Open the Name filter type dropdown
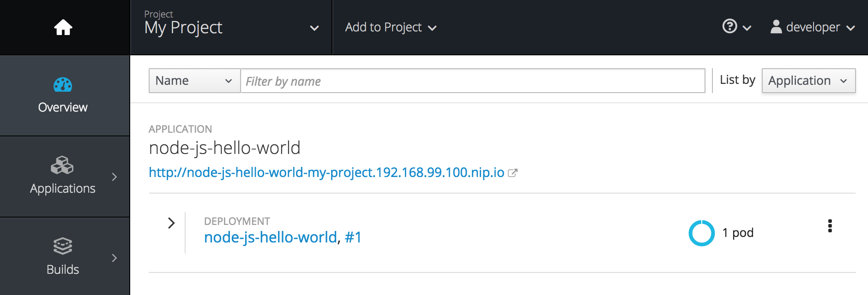 (x=194, y=81)
